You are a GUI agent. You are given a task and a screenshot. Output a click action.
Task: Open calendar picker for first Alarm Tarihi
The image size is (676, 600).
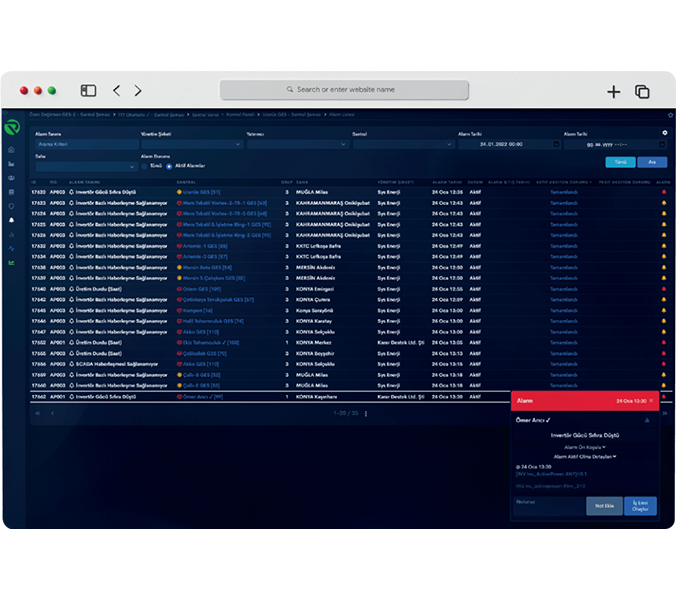[x=556, y=144]
